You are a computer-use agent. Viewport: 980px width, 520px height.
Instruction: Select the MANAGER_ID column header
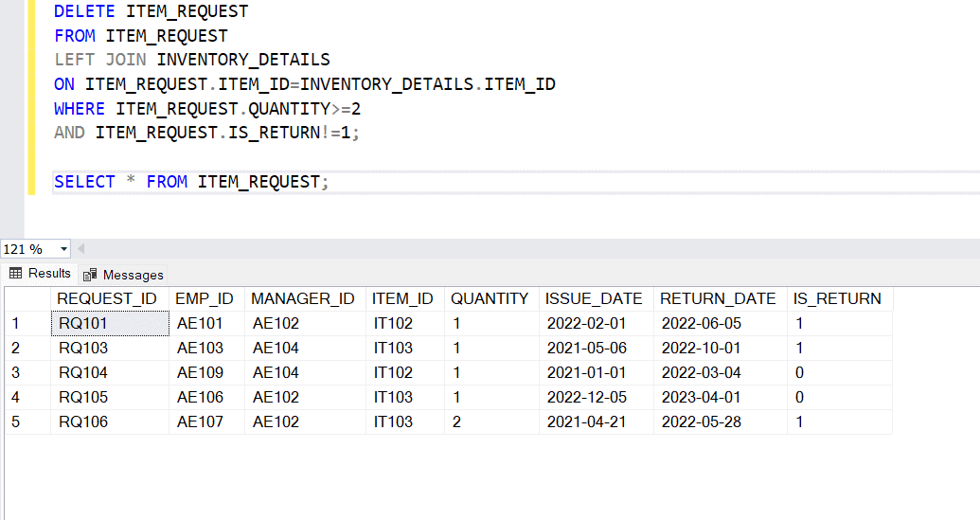pos(305,298)
